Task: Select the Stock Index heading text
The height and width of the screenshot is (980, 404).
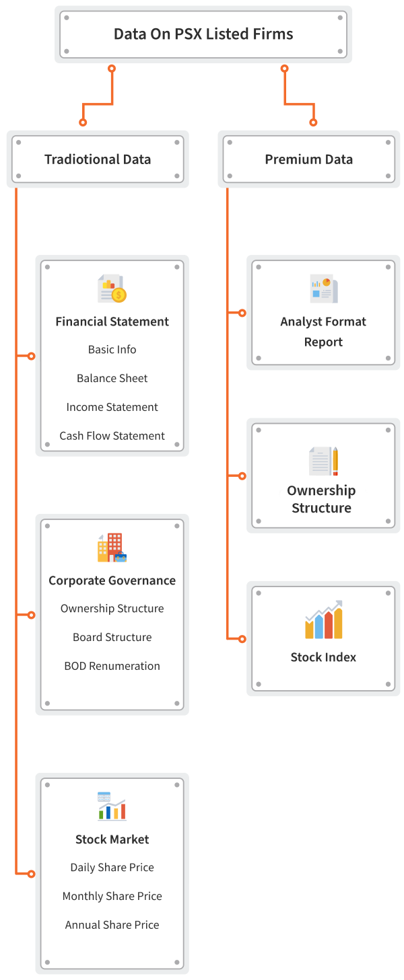Action: (x=323, y=657)
